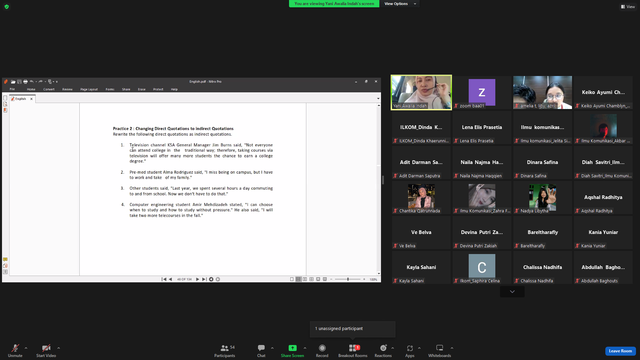
Task: Go to next page in PDF navigation
Action: tap(198, 279)
